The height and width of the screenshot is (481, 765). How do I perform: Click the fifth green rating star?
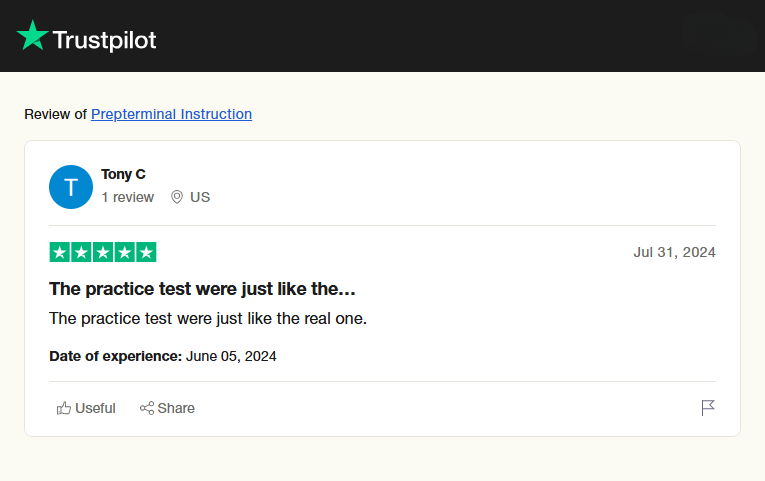146,252
